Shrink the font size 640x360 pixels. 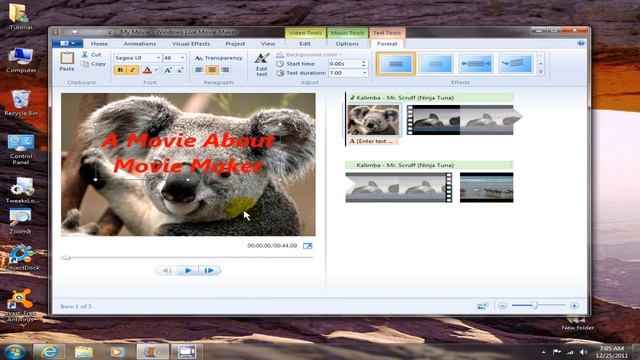pyautogui.click(x=180, y=70)
